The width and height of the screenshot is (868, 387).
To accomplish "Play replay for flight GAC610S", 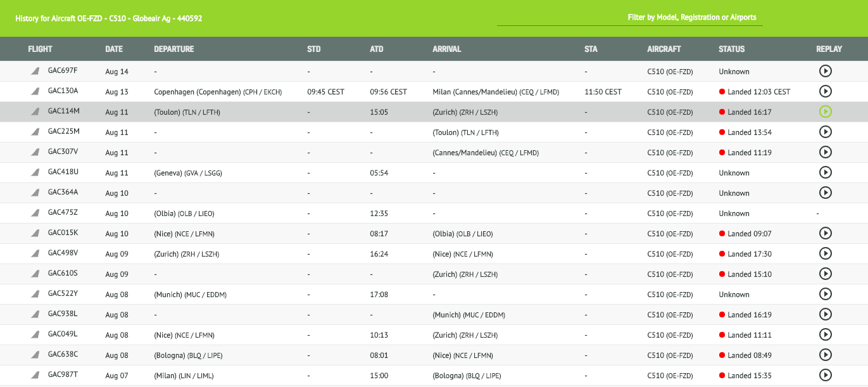I will pyautogui.click(x=825, y=274).
